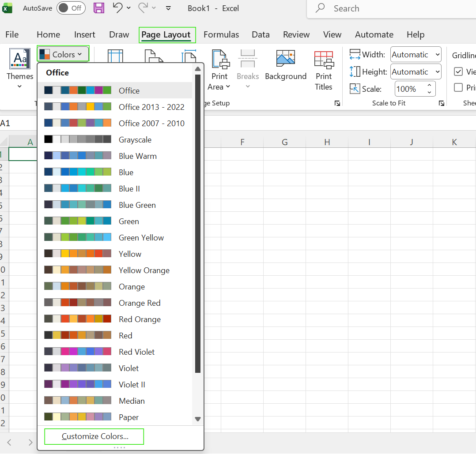The height and width of the screenshot is (454, 476).
Task: Pick the Red Violet color scheme
Action: 115,352
